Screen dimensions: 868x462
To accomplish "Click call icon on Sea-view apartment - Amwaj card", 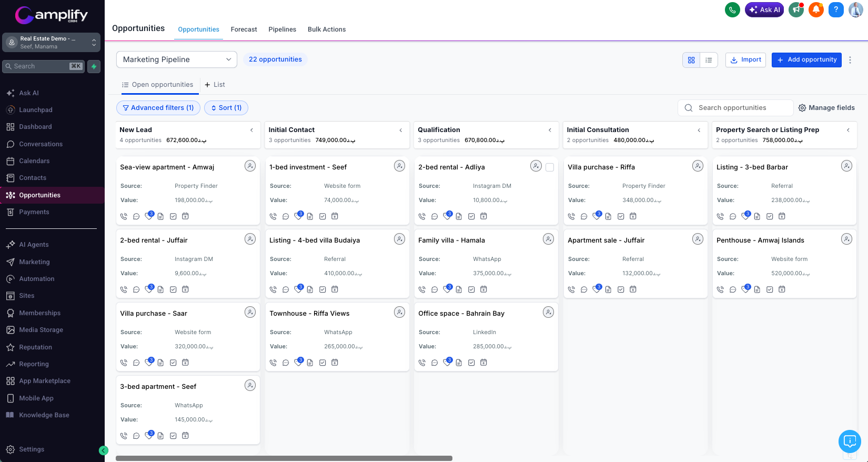I will pyautogui.click(x=124, y=216).
